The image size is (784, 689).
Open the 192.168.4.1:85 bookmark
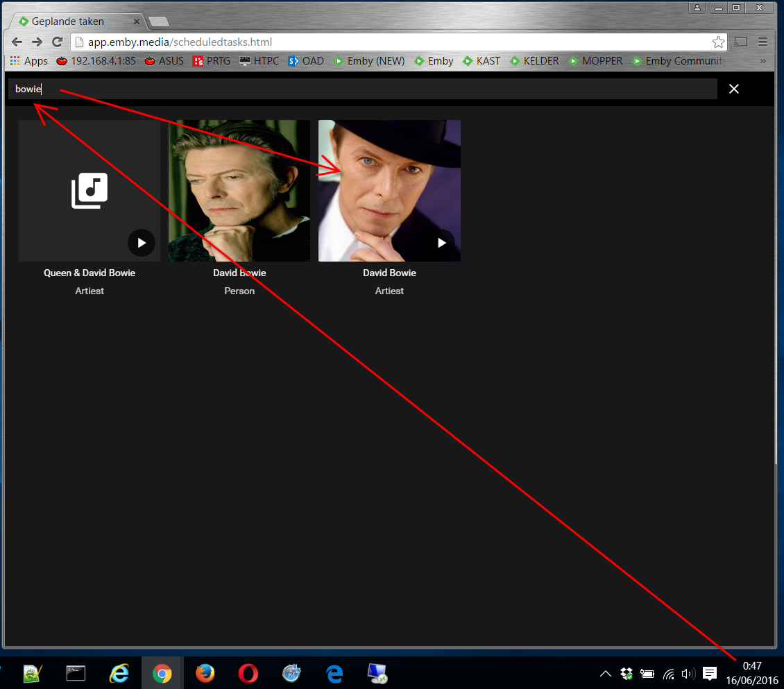pyautogui.click(x=96, y=61)
